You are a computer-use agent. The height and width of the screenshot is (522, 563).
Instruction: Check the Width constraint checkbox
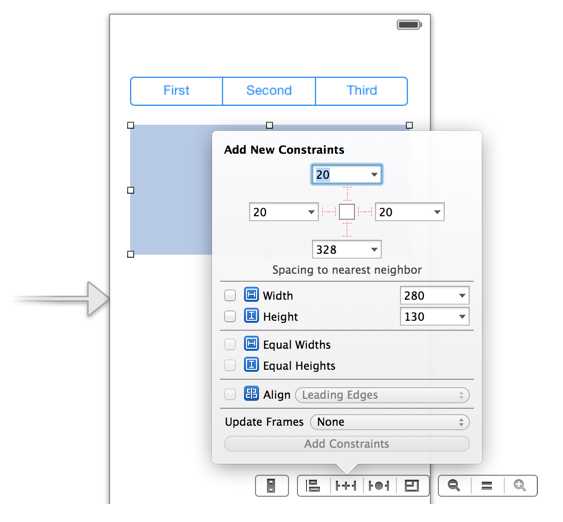click(x=230, y=295)
